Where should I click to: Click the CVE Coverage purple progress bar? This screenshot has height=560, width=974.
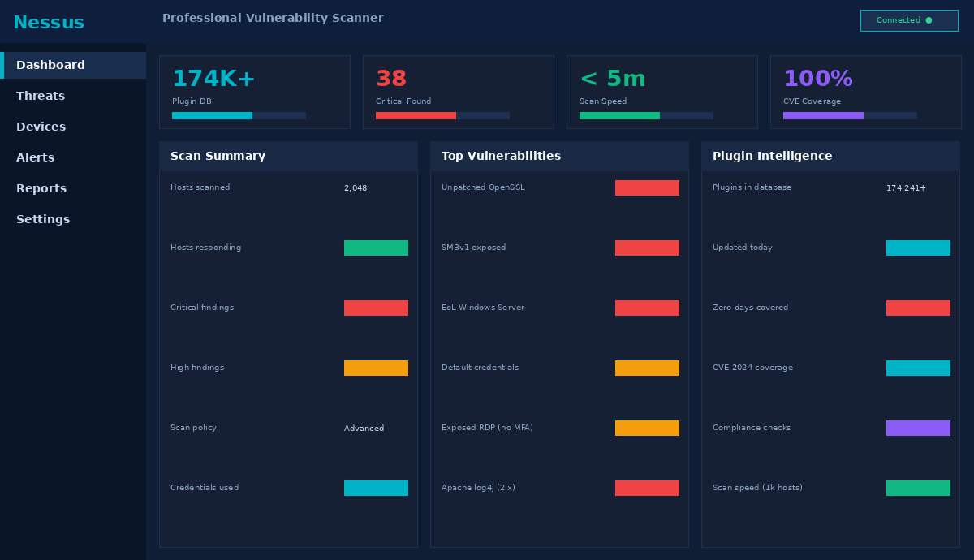(x=850, y=116)
